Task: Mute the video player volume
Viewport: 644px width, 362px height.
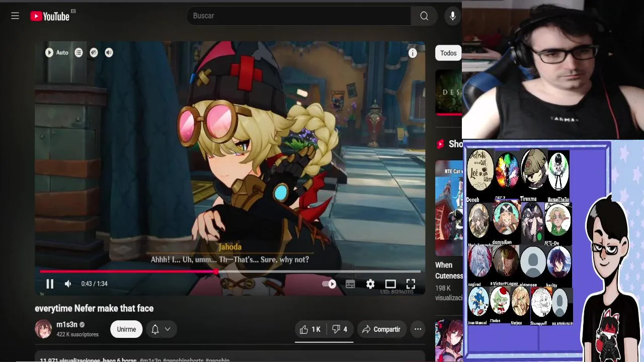Action: coord(68,284)
